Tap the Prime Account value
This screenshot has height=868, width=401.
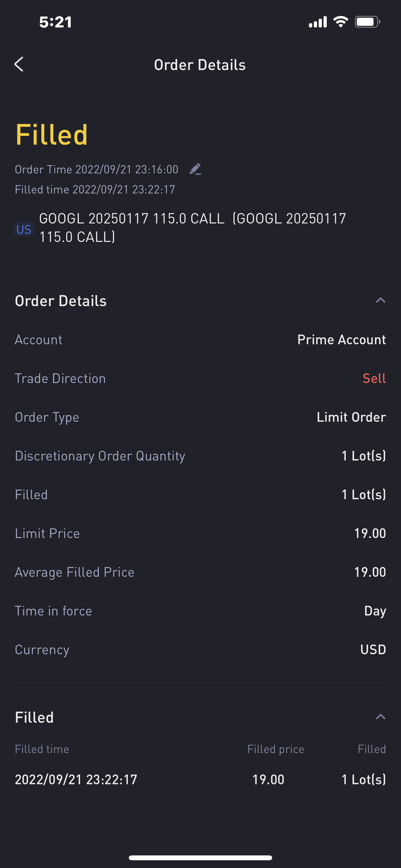tap(341, 340)
